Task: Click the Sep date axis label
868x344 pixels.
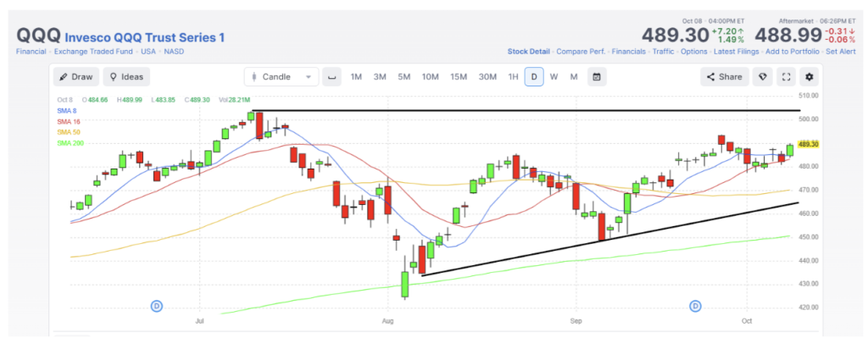Action: 576,321
